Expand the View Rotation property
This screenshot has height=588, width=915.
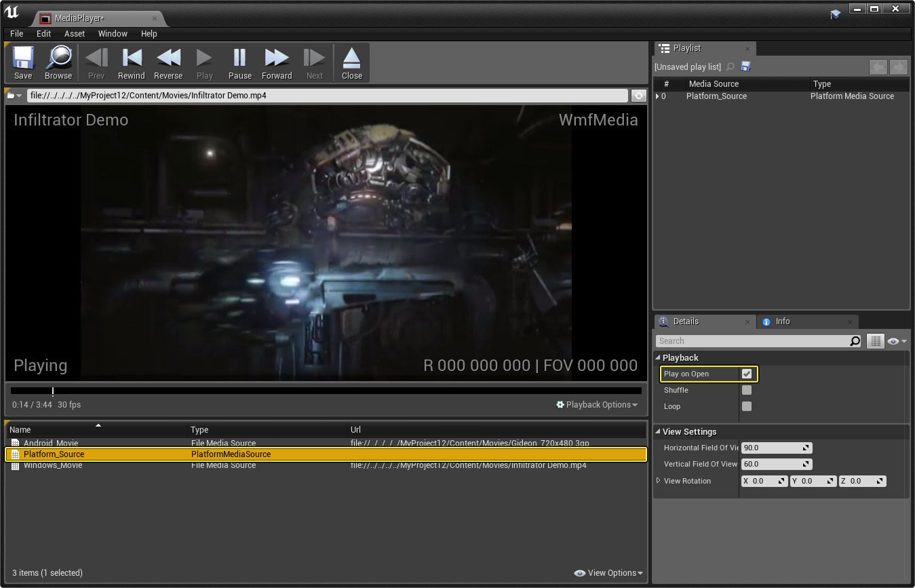coord(658,481)
